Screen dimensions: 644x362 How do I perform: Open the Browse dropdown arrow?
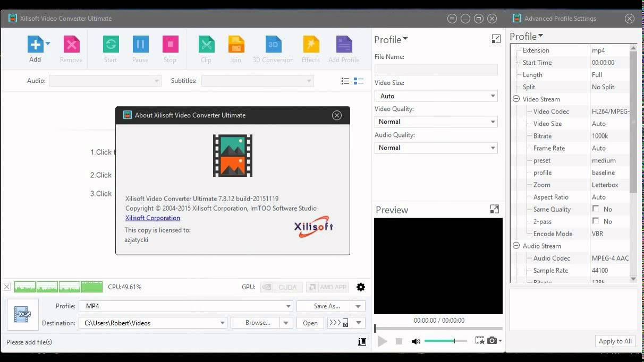pyautogui.click(x=286, y=323)
